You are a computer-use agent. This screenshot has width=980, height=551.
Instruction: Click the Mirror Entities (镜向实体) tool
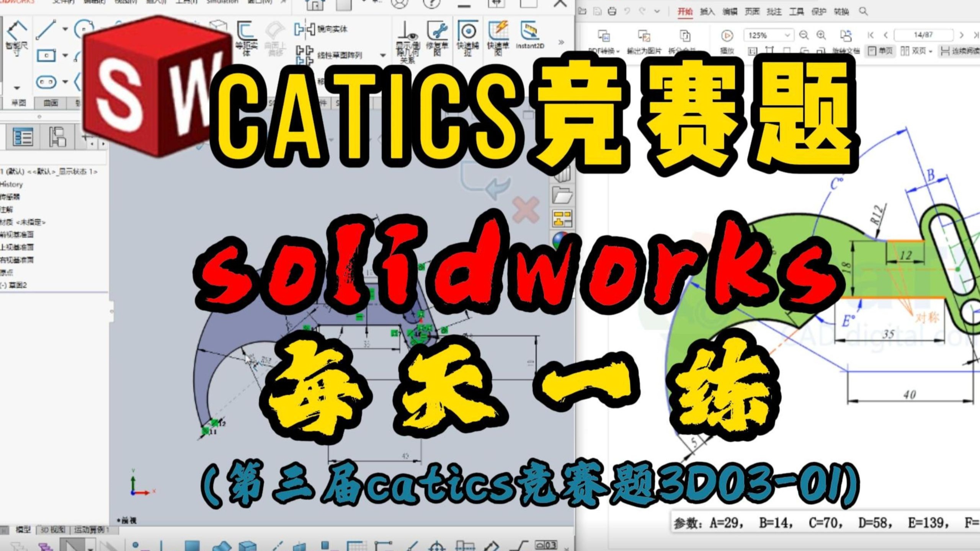pos(322,29)
